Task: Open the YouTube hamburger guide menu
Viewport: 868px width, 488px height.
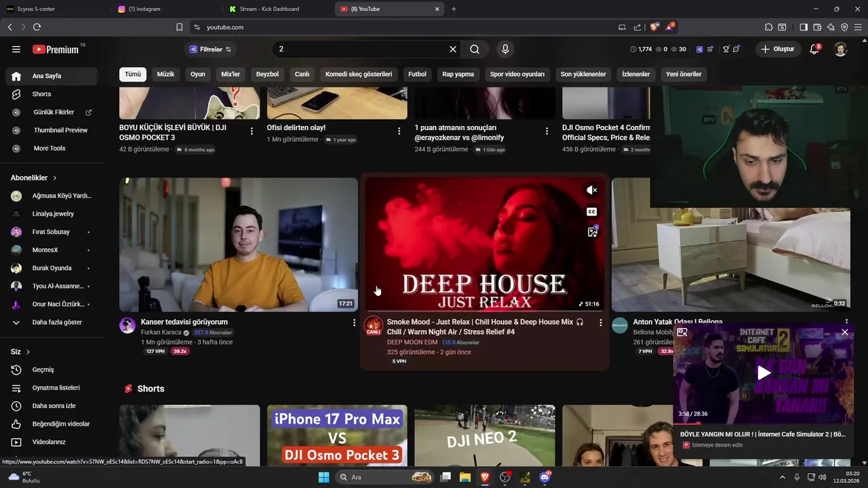Action: point(16,49)
